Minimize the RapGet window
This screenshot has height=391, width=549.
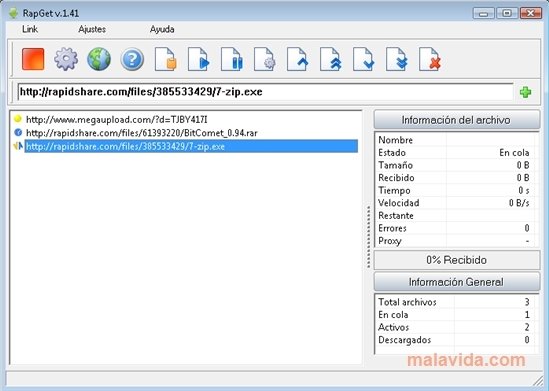pos(484,13)
